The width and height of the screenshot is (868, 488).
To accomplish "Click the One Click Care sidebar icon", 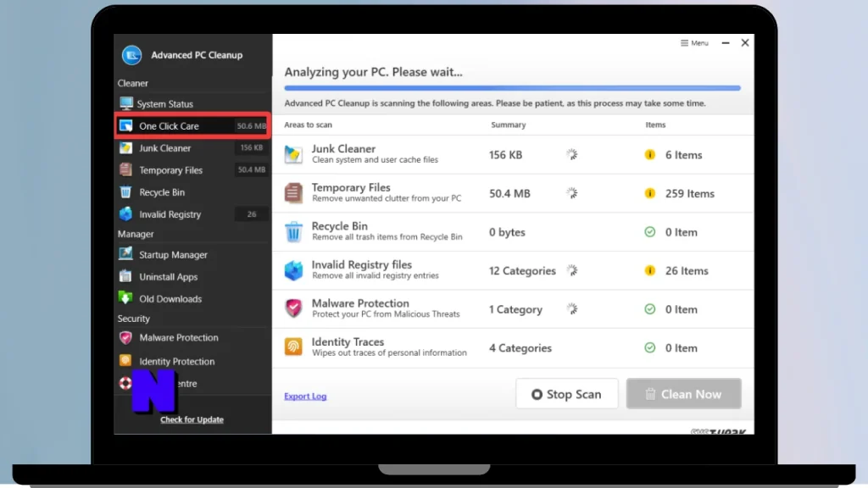I will (126, 125).
